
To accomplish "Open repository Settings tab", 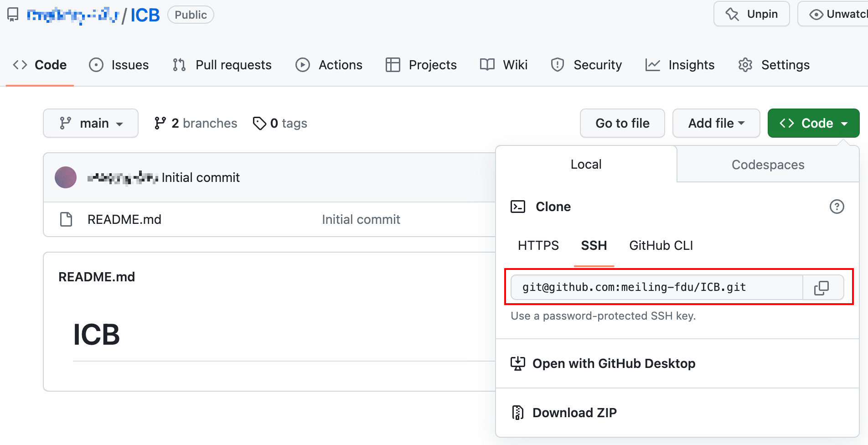I will [x=774, y=65].
